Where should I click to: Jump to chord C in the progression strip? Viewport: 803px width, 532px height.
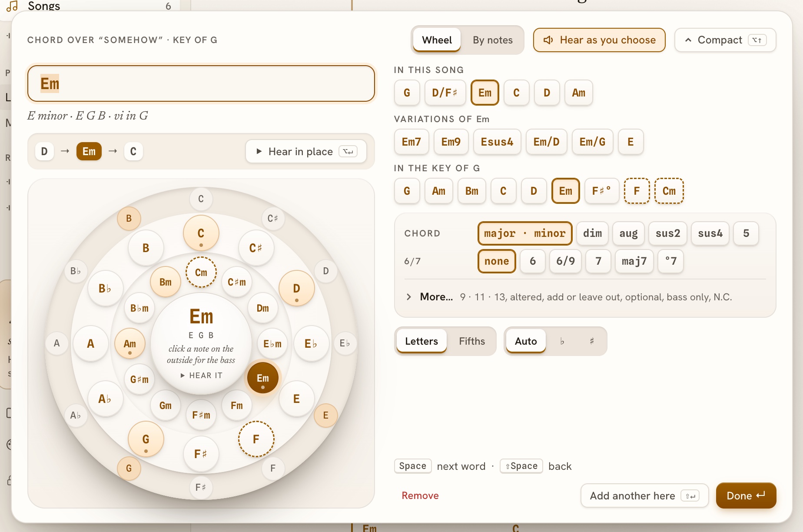coord(133,151)
